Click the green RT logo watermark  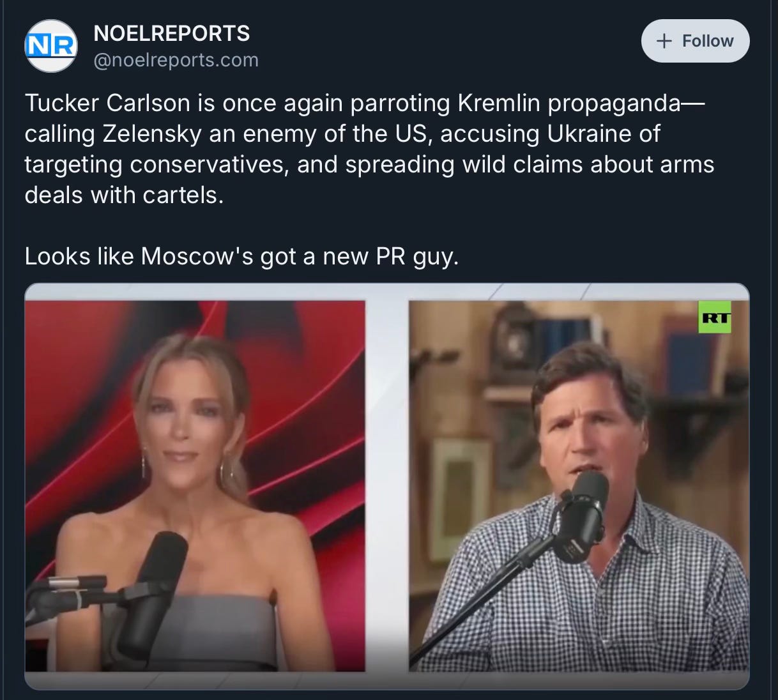tap(715, 317)
